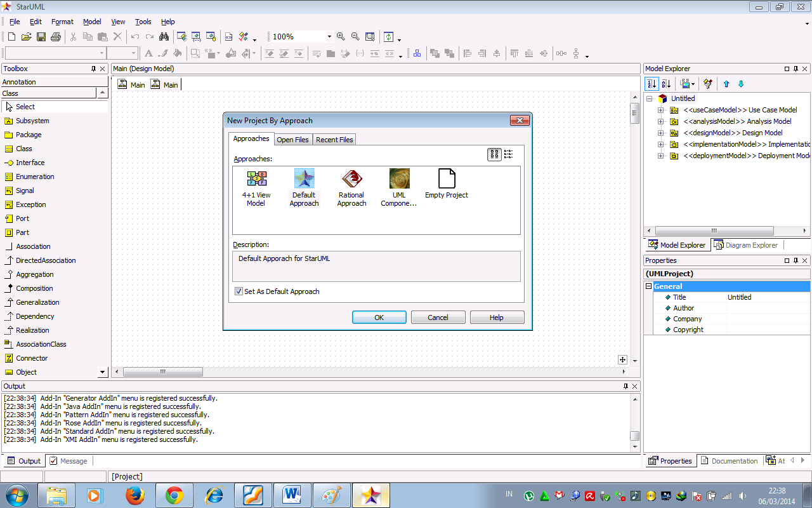
Task: Click the Windows Start button
Action: pyautogui.click(x=16, y=495)
